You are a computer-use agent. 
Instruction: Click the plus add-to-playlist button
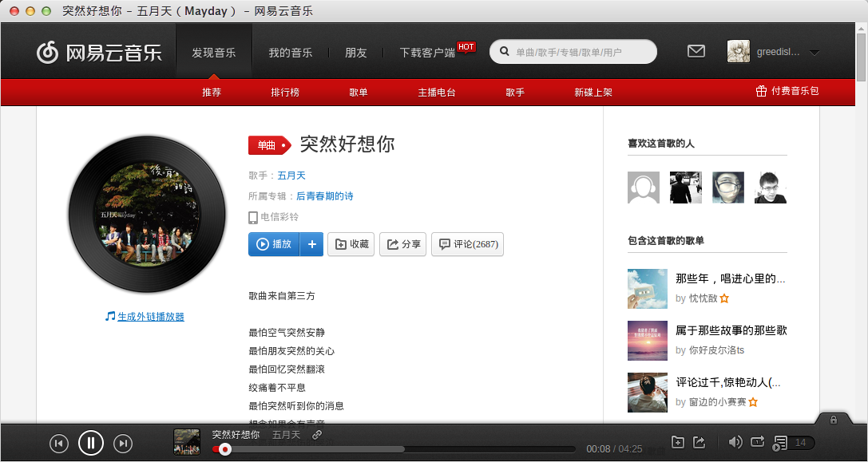pyautogui.click(x=311, y=244)
